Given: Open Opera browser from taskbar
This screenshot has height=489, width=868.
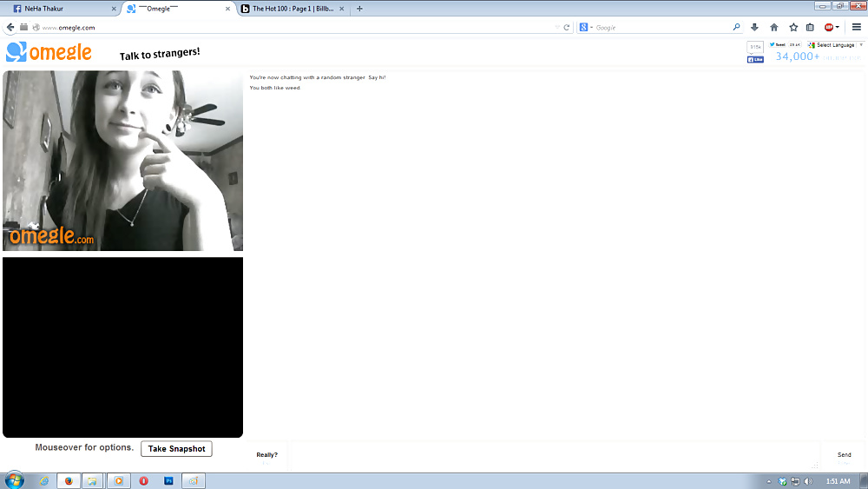Looking at the screenshot, I should click(143, 480).
